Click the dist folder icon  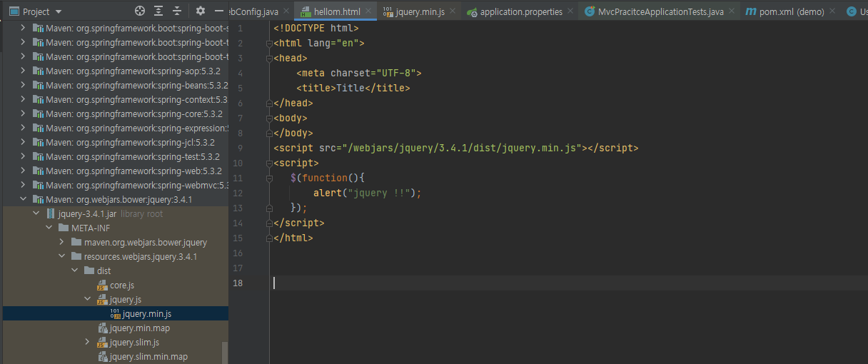[x=89, y=271]
